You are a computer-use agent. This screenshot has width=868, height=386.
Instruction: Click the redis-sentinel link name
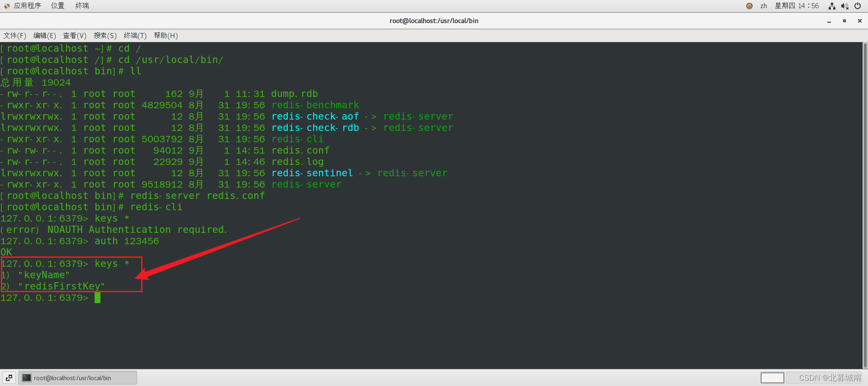pyautogui.click(x=312, y=173)
